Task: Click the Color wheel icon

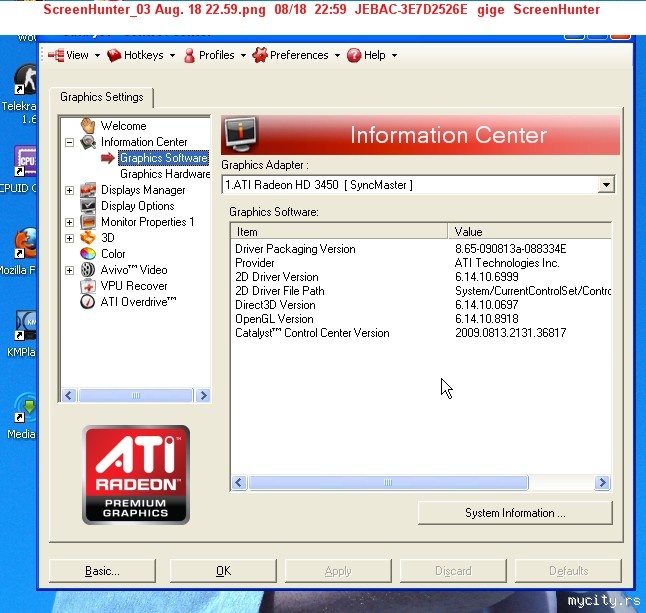Action: 88,254
